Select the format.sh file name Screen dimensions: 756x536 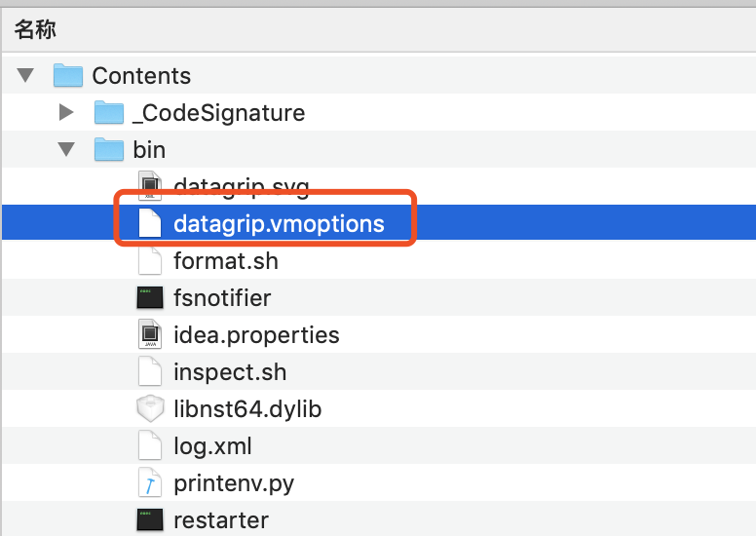[x=225, y=261]
